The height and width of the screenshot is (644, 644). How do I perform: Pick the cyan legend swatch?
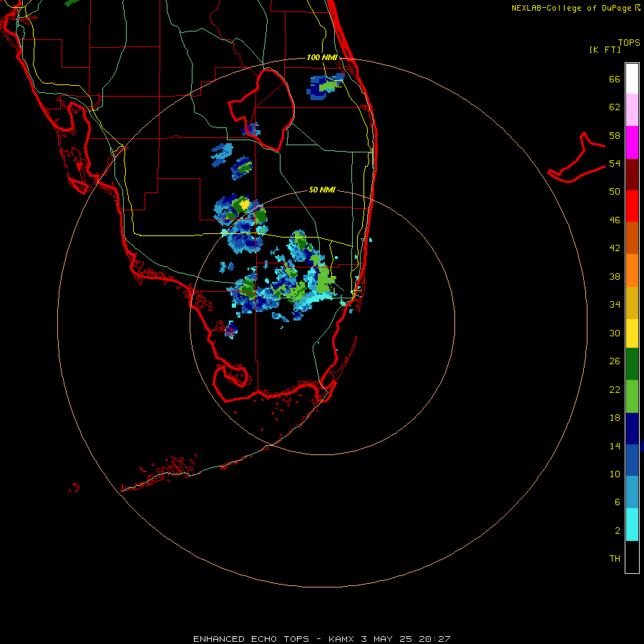point(632,525)
